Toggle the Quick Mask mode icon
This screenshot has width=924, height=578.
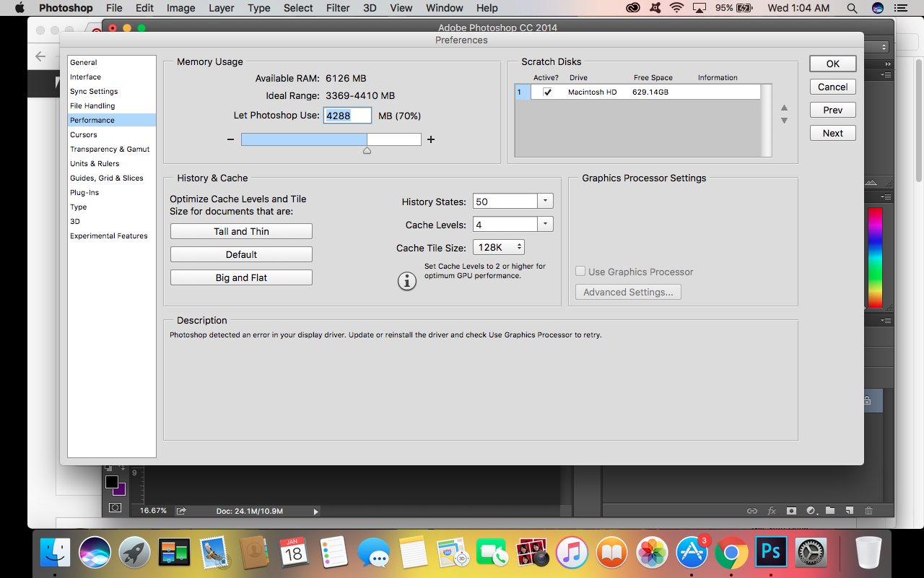(x=115, y=508)
